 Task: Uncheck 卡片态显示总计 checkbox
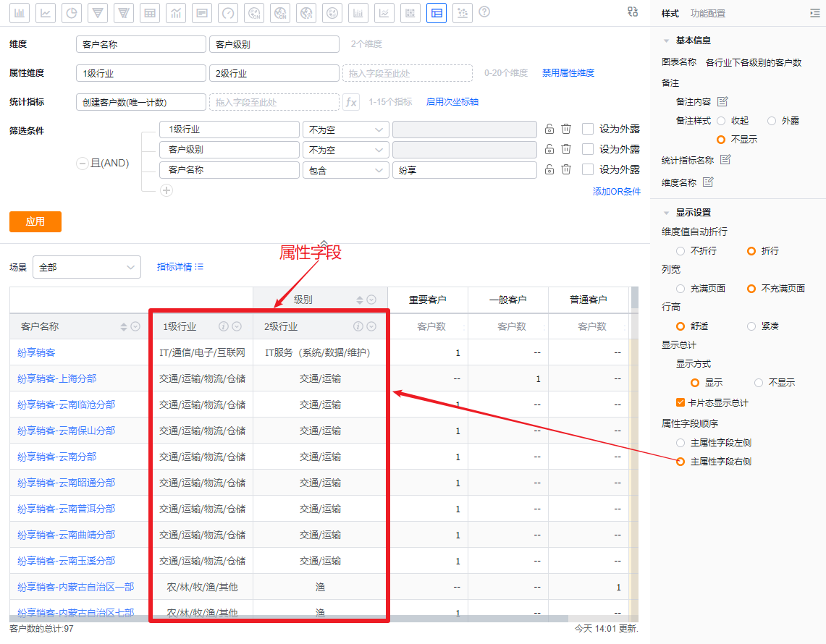click(680, 402)
